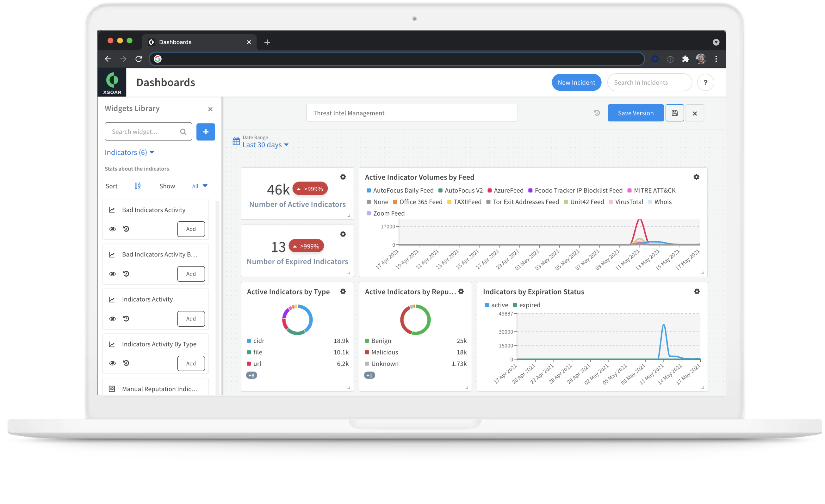This screenshot has width=825, height=504.
Task: Open a new browser tab
Action: [x=267, y=42]
